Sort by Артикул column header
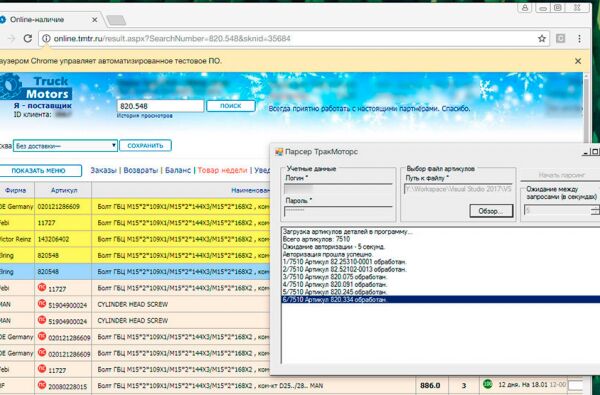The width and height of the screenshot is (600, 395). [x=64, y=190]
